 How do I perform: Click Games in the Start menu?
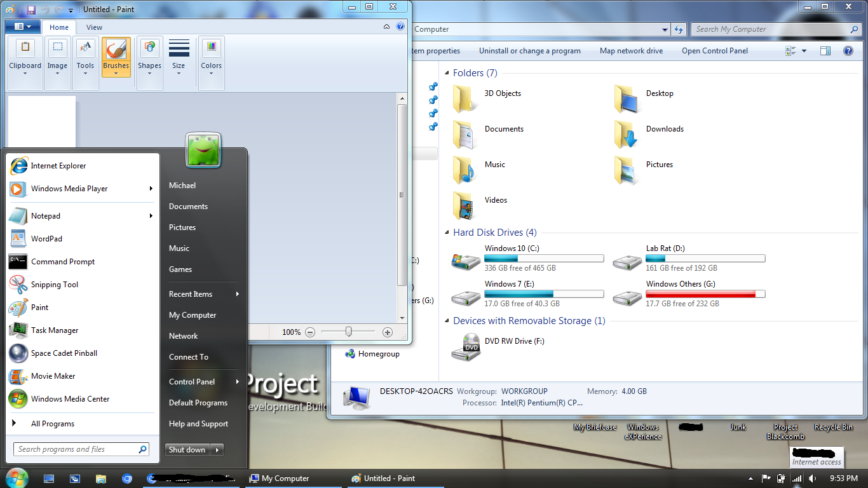(180, 269)
